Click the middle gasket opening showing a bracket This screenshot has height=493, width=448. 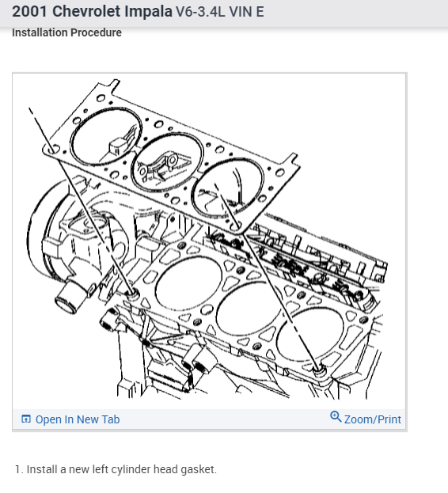pyautogui.click(x=167, y=162)
